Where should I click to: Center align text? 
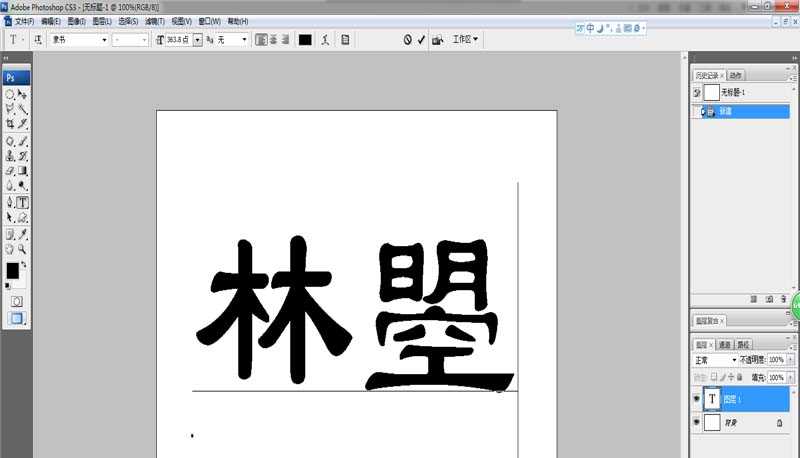273,40
